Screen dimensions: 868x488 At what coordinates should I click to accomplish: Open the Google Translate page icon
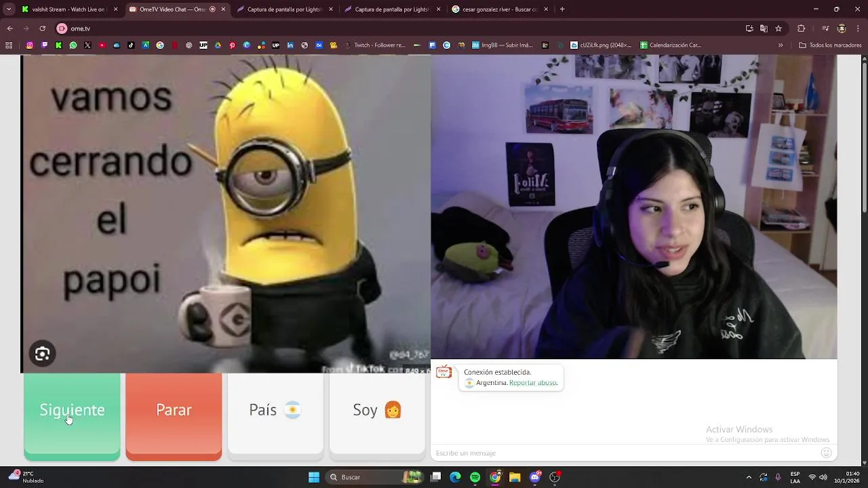pos(764,28)
